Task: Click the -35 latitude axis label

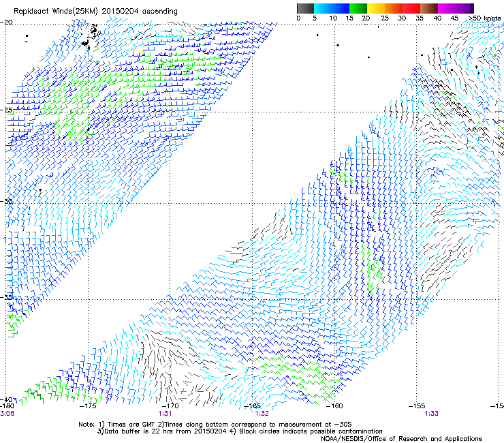Action: tap(6, 297)
